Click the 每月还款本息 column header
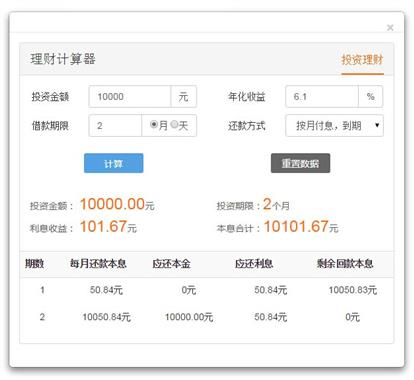The width and height of the screenshot is (414, 380). (x=98, y=264)
